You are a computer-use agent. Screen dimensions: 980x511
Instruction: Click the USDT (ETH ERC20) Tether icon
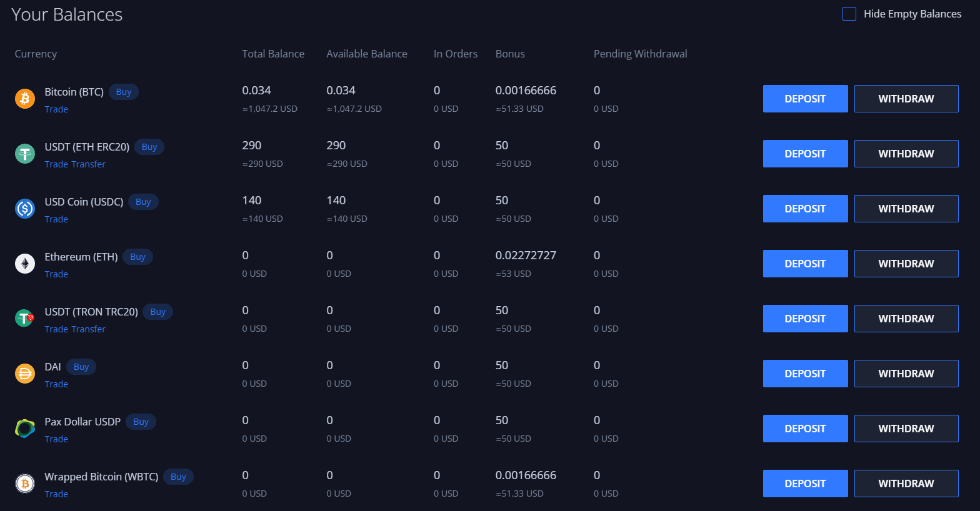[25, 154]
